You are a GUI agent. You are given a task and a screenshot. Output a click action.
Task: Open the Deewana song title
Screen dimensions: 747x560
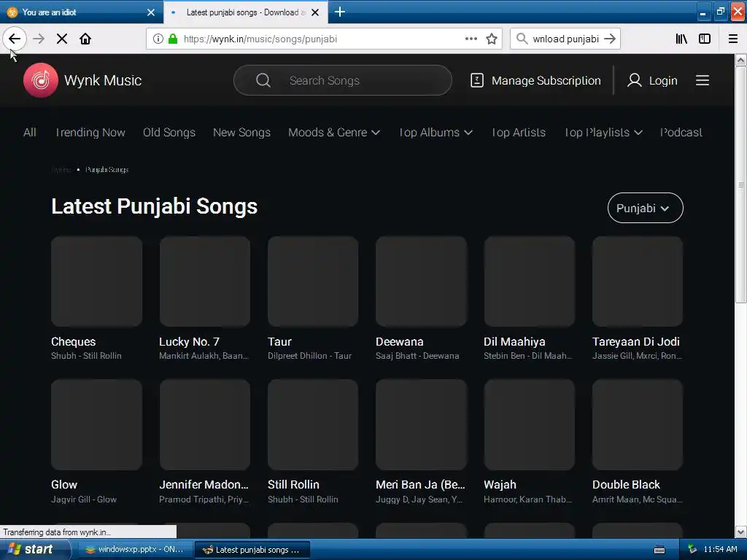pos(399,341)
